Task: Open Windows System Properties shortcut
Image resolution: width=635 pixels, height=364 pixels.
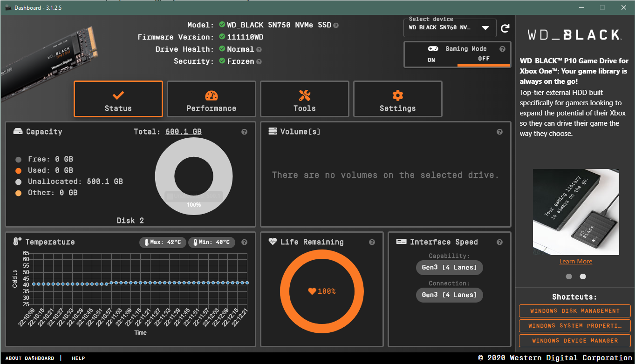Action: tap(575, 326)
